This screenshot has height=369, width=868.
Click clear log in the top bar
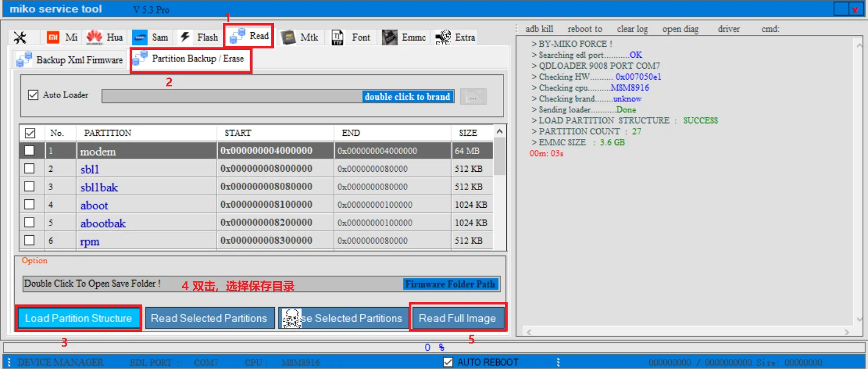tap(632, 29)
